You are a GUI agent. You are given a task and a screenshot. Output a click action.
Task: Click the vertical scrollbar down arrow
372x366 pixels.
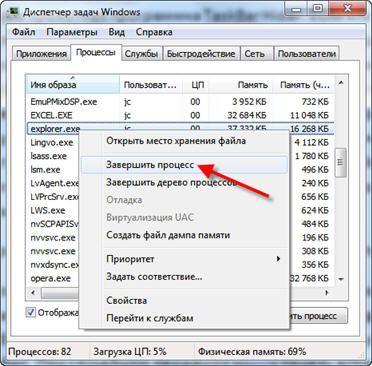[341, 279]
